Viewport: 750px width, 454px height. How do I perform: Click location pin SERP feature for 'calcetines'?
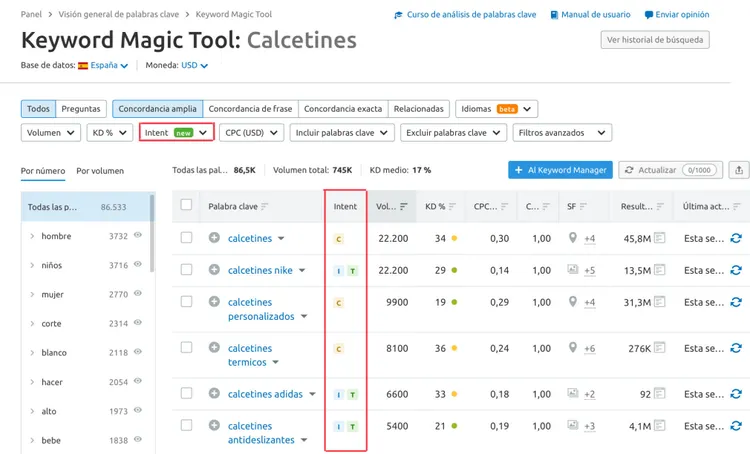click(x=573, y=237)
